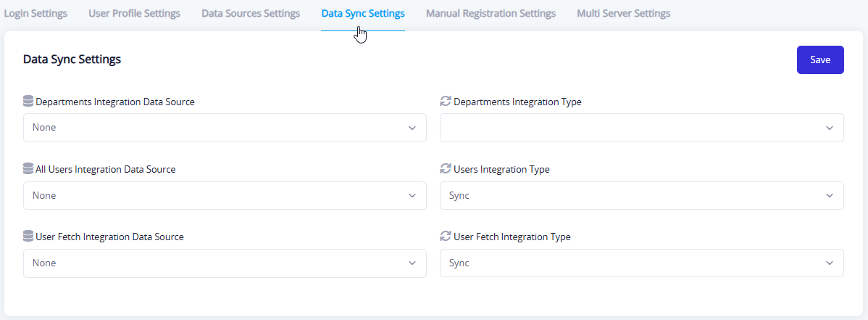Expand the empty Departments Integration Type dropdown

[641, 128]
